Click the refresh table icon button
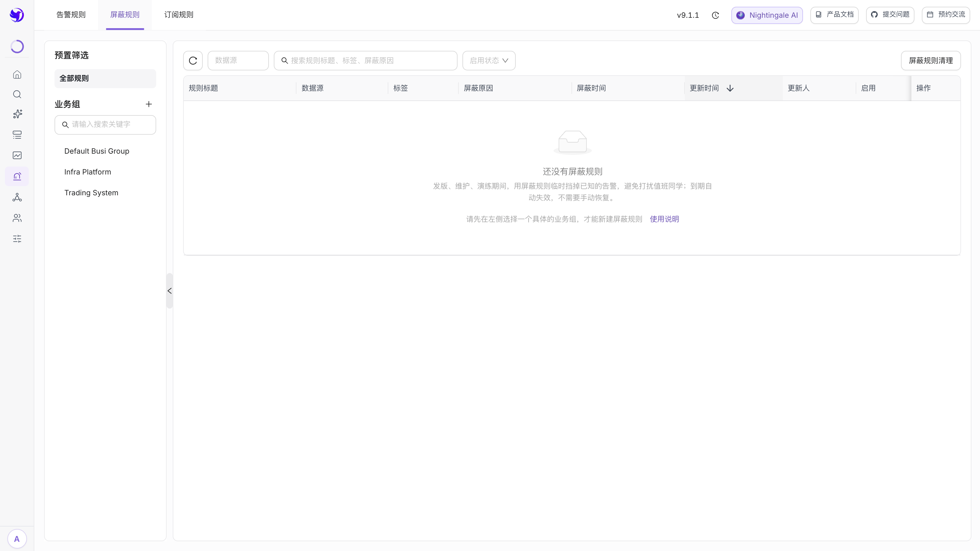Viewport: 980px width, 551px height. 193,61
